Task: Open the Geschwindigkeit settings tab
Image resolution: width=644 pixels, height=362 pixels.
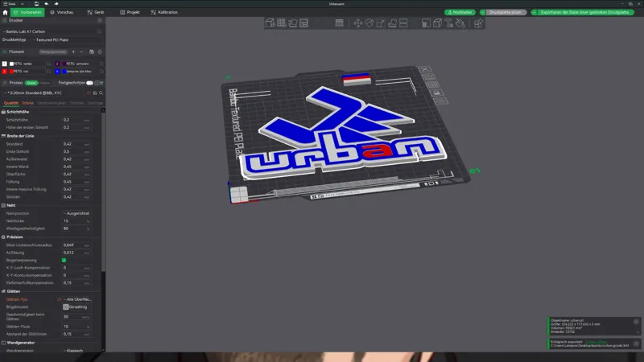Action: tap(52, 103)
